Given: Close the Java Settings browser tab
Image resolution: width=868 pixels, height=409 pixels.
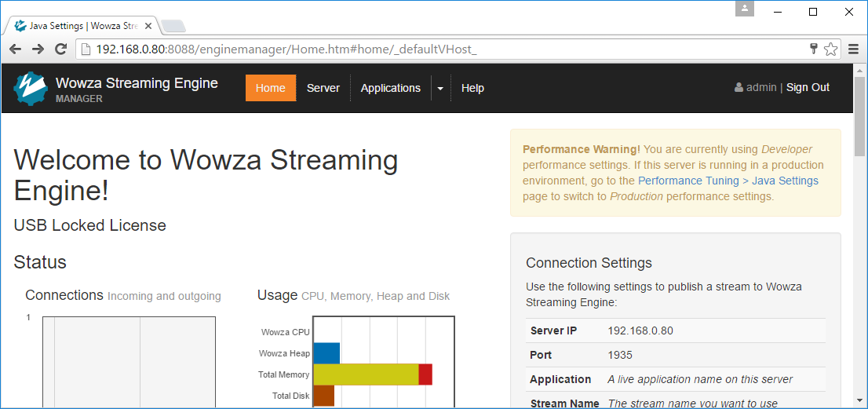Looking at the screenshot, I should pos(148,26).
